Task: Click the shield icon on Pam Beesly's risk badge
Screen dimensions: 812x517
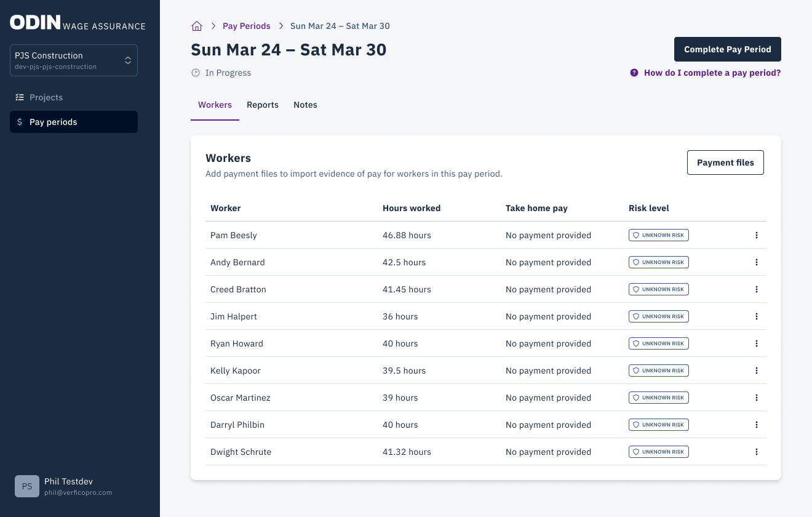Action: (635, 234)
